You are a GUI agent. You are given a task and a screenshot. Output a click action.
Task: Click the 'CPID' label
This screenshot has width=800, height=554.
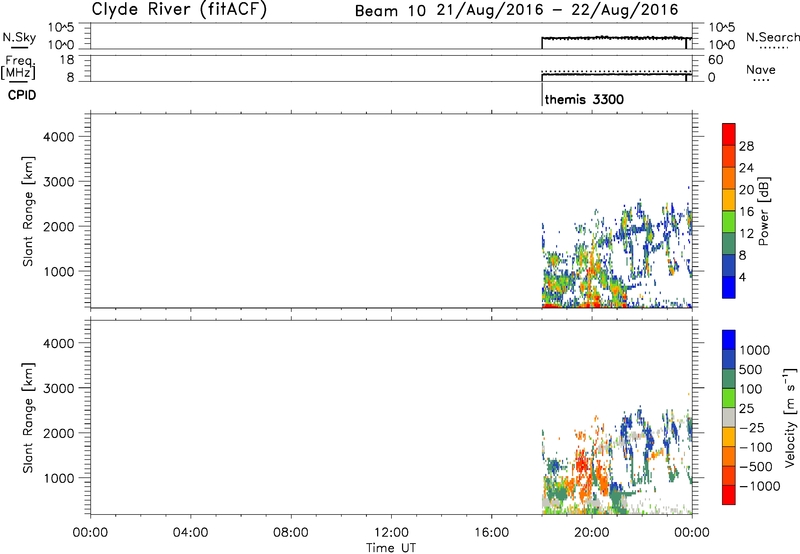pos(22,95)
